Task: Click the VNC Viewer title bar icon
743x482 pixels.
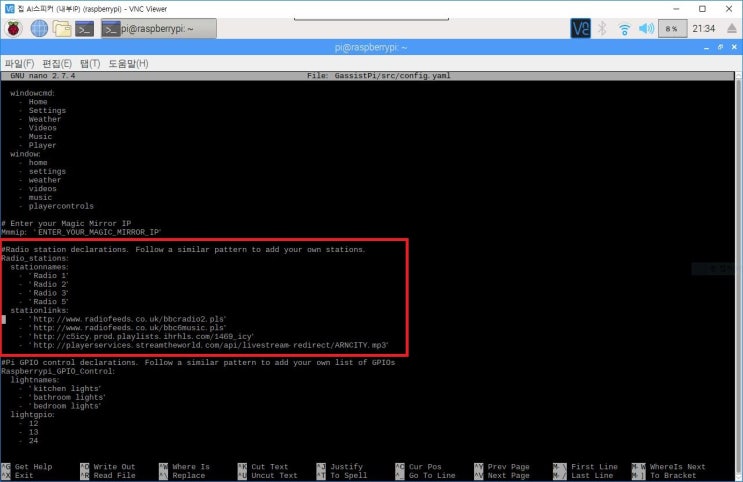Action: click(x=9, y=9)
